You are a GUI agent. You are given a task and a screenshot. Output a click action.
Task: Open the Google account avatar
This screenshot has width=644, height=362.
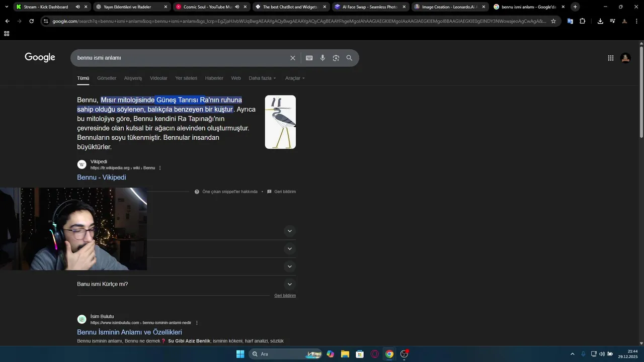(x=625, y=58)
